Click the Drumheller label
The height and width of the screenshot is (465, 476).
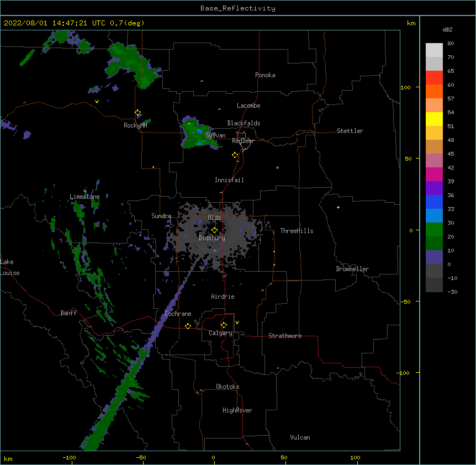(x=352, y=269)
